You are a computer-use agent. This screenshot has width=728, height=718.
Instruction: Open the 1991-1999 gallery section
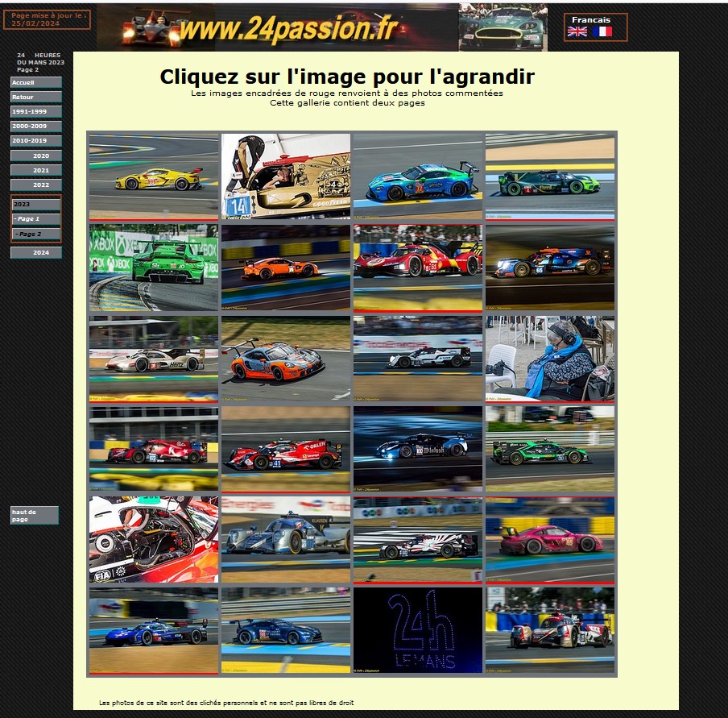point(36,111)
